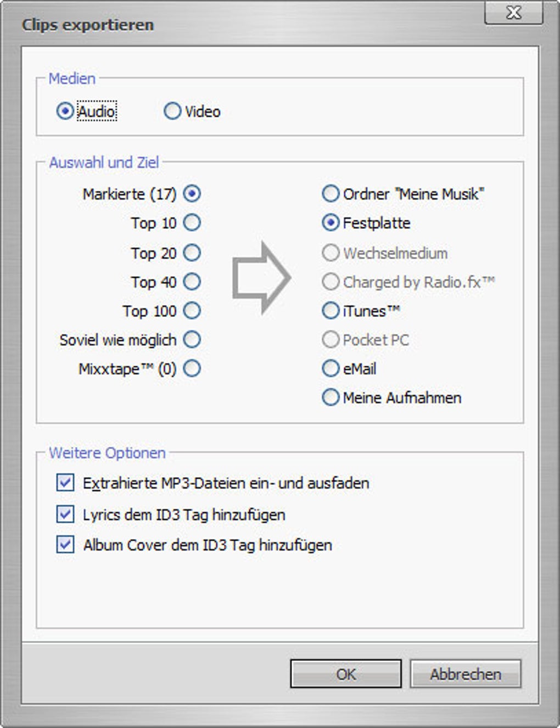
Task: Select the Top 100 option
Action: [192, 311]
